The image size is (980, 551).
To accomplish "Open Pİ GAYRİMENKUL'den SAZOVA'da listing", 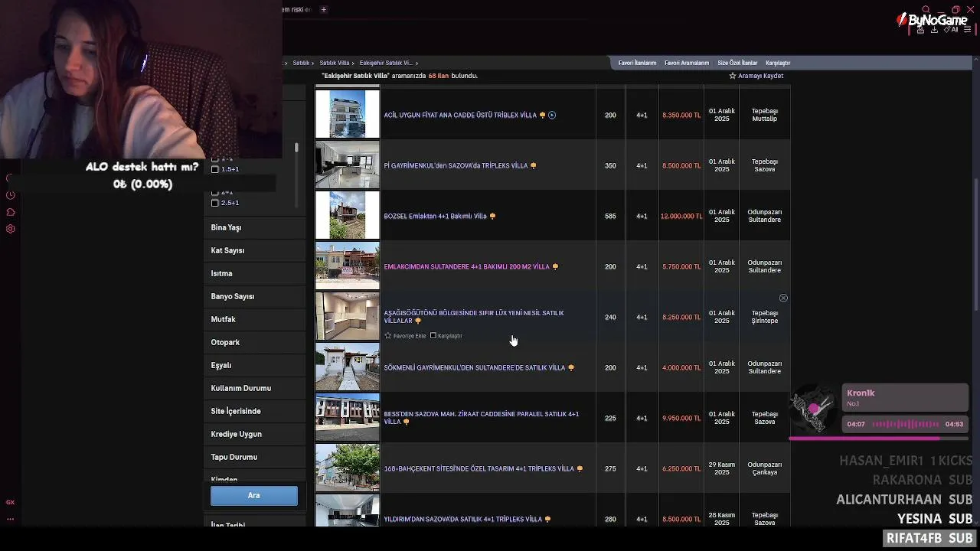I will (x=456, y=165).
